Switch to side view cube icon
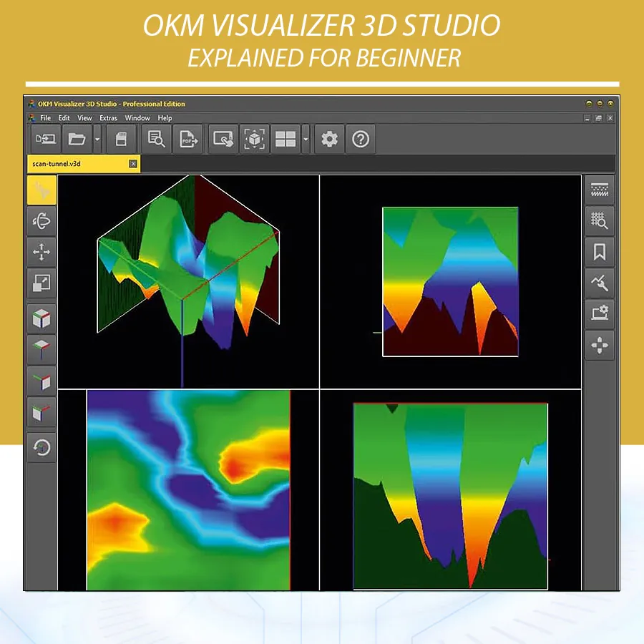Screen dimensions: 644x644 42,381
